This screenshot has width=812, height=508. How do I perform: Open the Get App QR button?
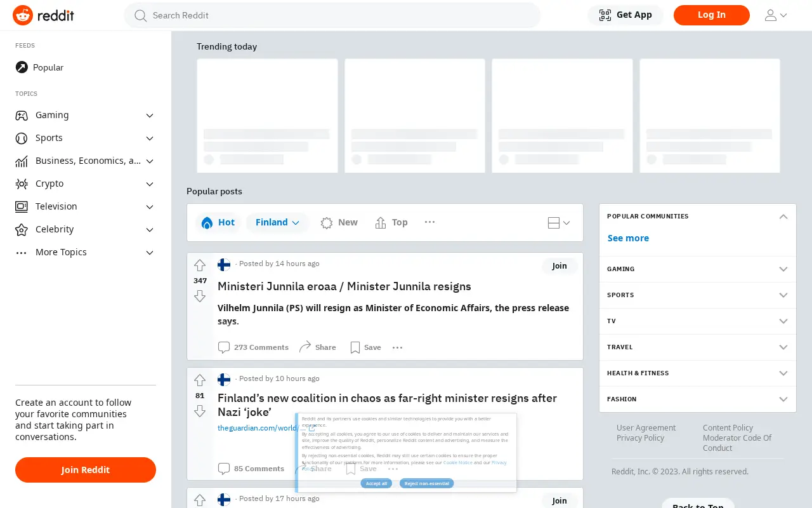(625, 15)
